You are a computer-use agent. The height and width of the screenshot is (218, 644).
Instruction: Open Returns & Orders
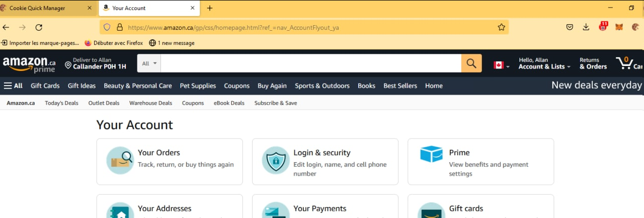tap(593, 63)
